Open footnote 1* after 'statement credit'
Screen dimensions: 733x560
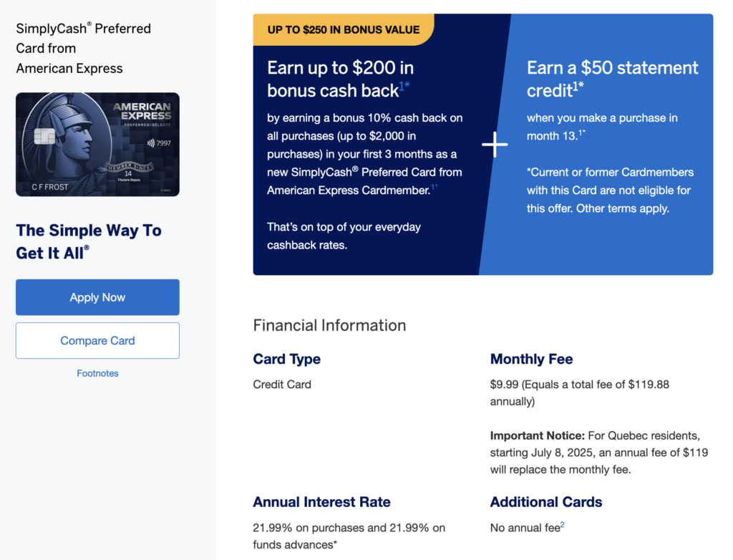tap(578, 86)
